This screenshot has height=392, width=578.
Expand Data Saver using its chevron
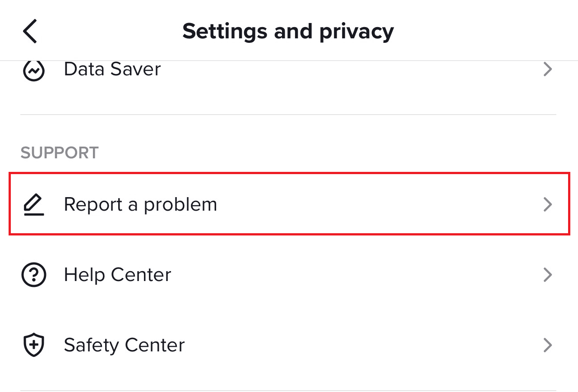click(547, 69)
